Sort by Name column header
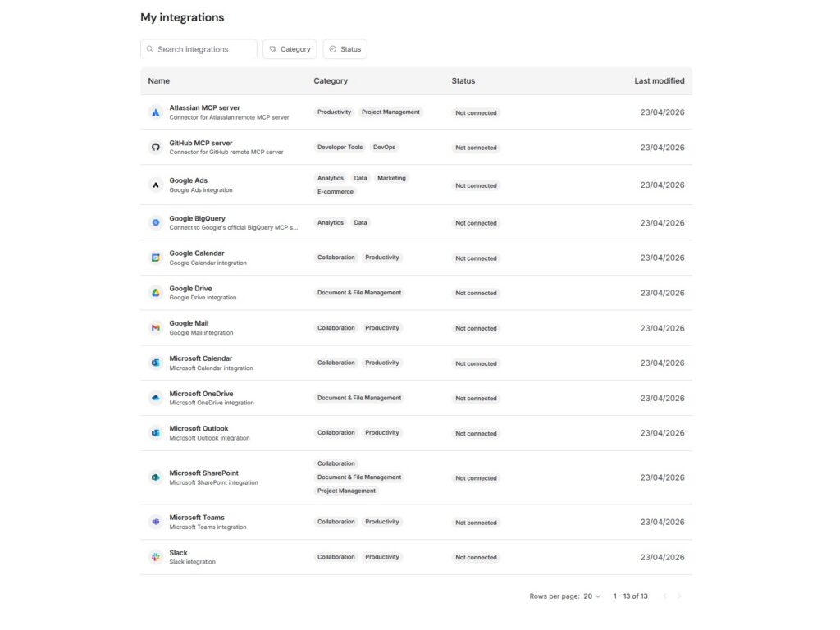 pos(158,81)
